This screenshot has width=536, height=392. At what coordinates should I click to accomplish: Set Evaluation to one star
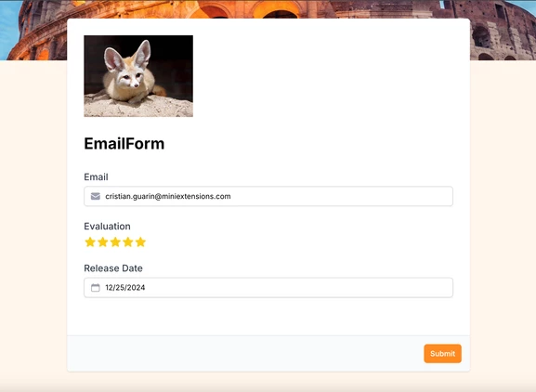90,242
